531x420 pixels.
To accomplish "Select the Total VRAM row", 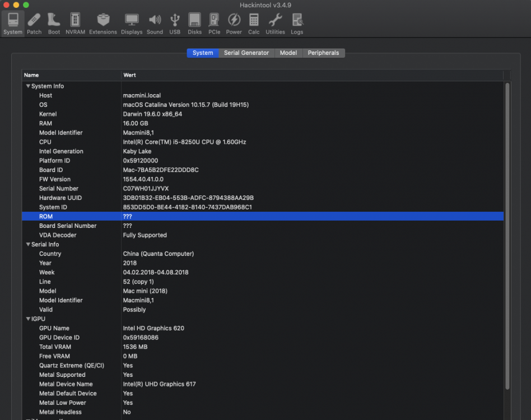I will 263,347.
